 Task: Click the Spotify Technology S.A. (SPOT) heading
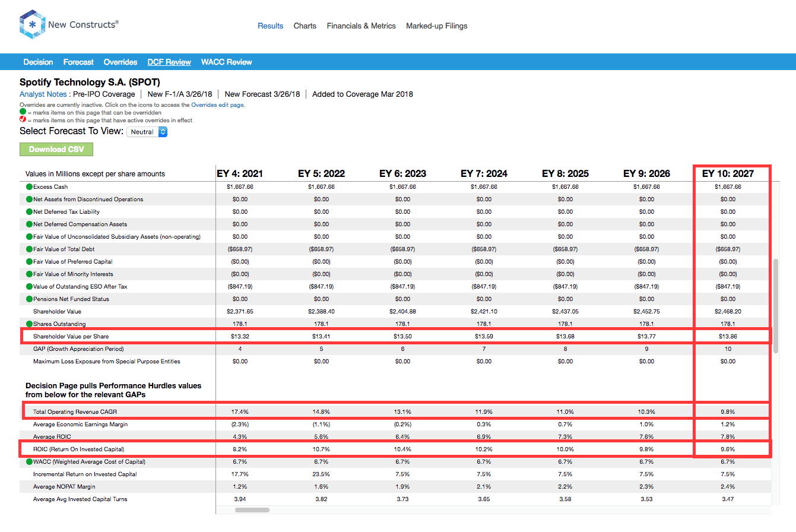click(x=90, y=82)
